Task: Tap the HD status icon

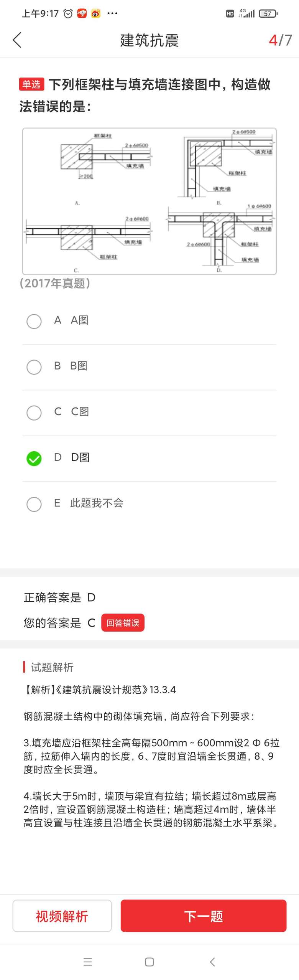Action: tap(230, 14)
